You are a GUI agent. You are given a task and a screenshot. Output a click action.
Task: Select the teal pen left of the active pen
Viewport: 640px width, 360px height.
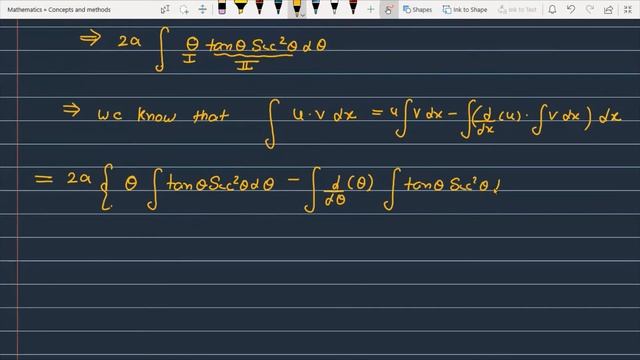[278, 8]
